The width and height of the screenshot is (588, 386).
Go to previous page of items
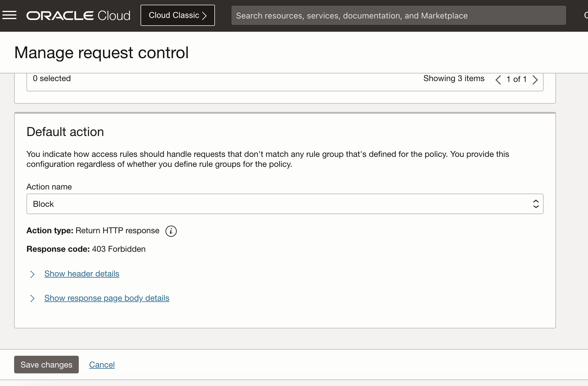click(x=498, y=80)
